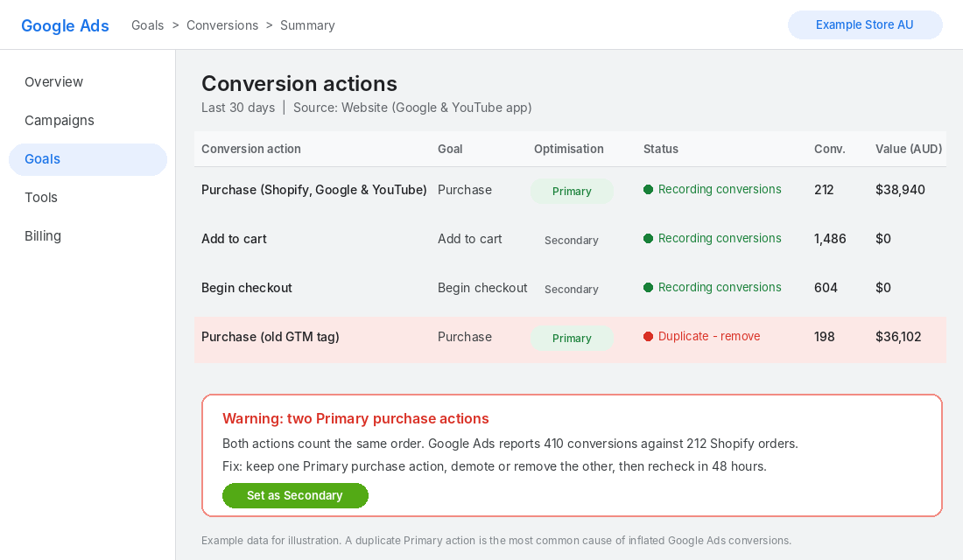Sort by the Conv. column header
Screen dimensions: 963x560
830,149
